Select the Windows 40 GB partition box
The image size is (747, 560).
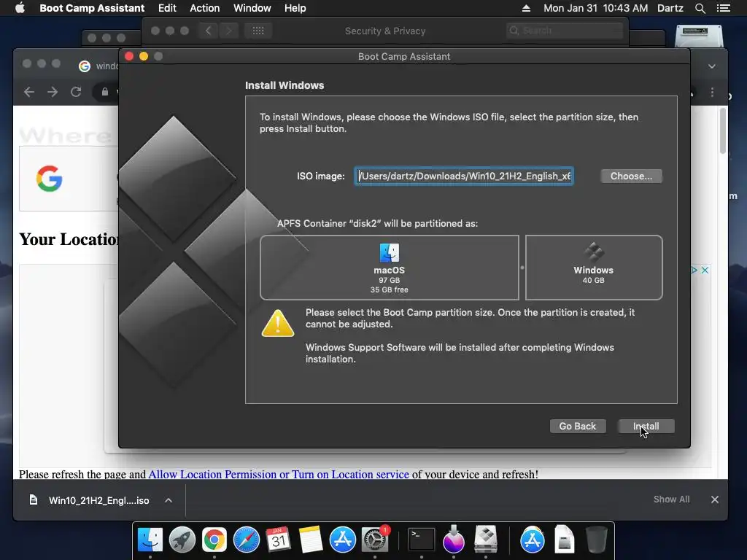pyautogui.click(x=594, y=268)
